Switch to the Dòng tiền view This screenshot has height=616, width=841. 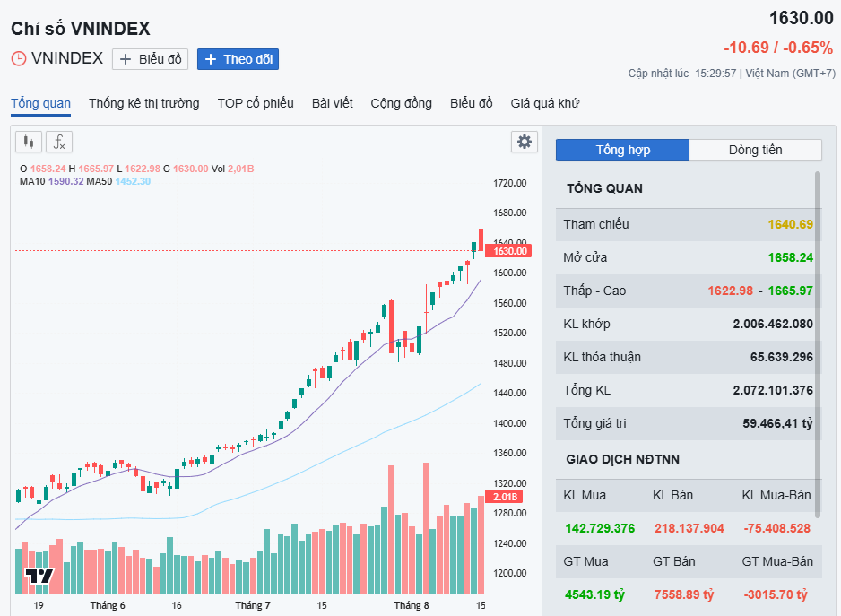click(x=755, y=150)
